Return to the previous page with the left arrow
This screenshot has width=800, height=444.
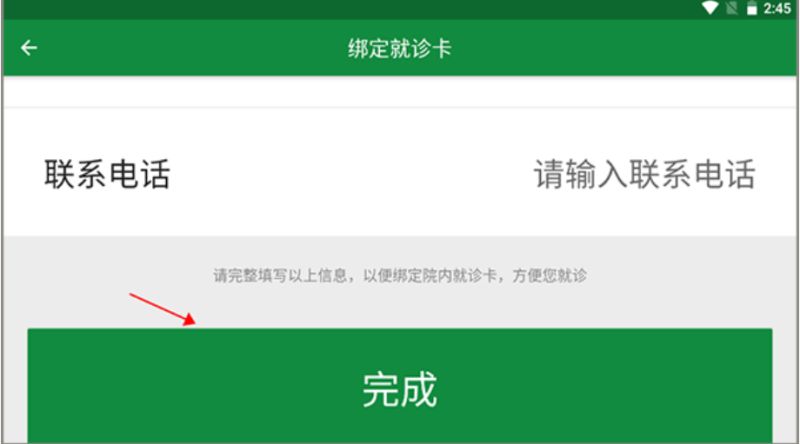[x=29, y=48]
